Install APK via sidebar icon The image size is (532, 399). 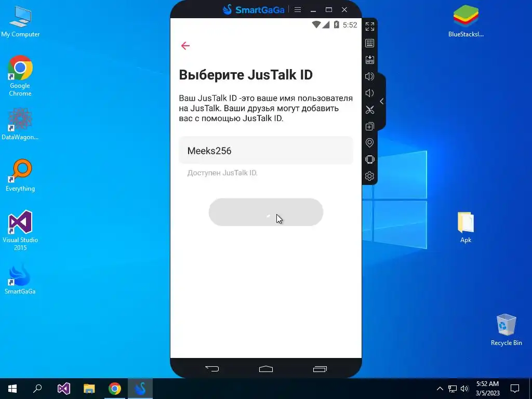point(370,60)
